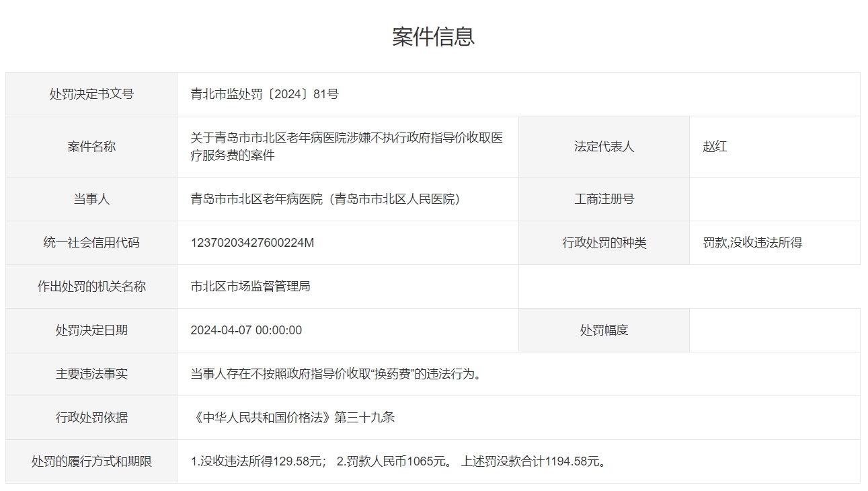Viewport: 868px width, 491px height.
Task: Click the date 2024-04-07 00:00:00
Action: [246, 330]
